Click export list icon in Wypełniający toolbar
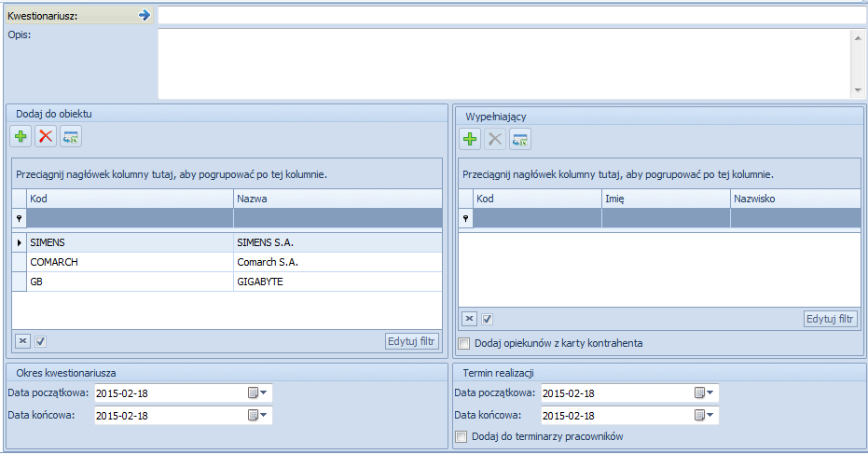Image resolution: width=868 pixels, height=454 pixels. pyautogui.click(x=520, y=139)
